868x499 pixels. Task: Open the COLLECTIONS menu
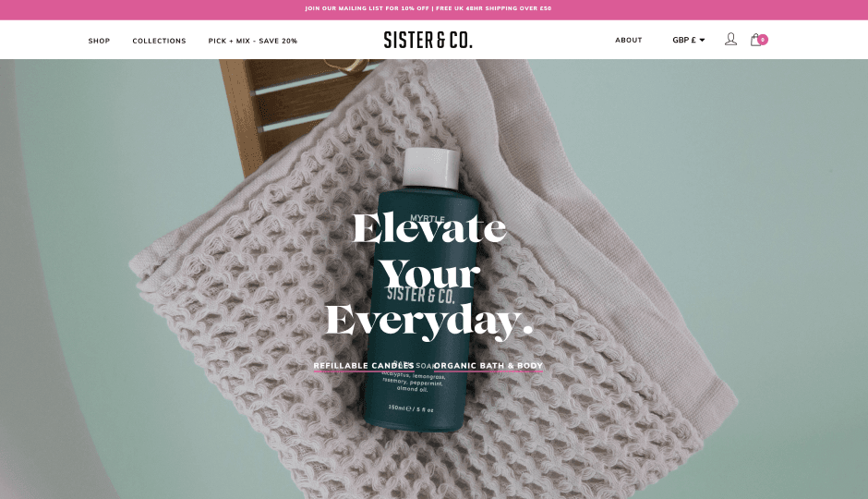tap(160, 41)
